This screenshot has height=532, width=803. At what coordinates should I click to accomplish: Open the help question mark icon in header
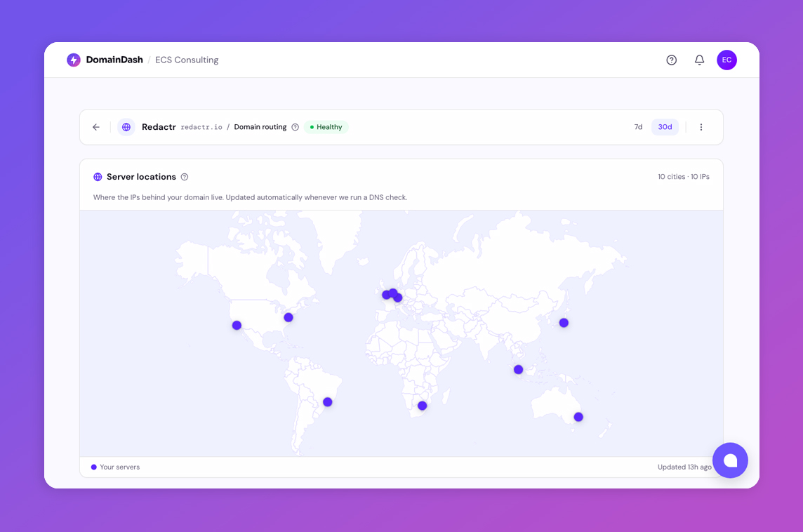click(x=671, y=60)
